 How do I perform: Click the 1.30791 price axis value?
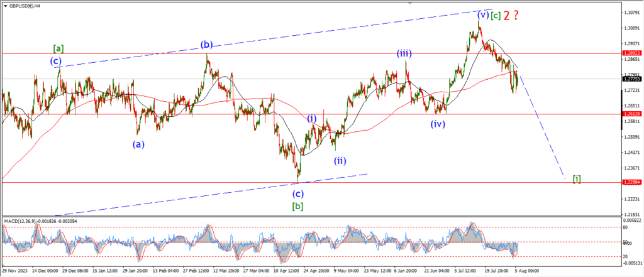(631, 13)
